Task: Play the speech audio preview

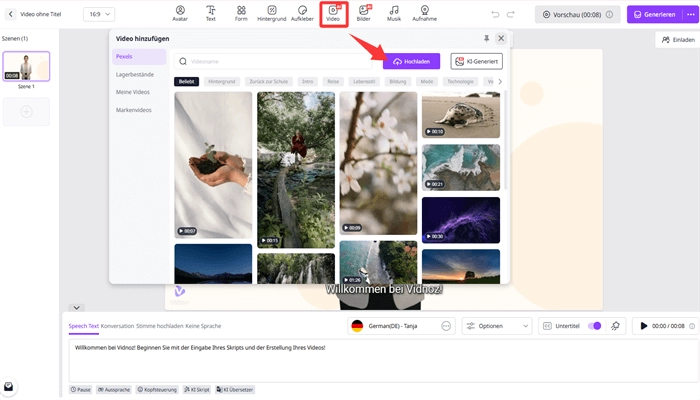Action: coord(644,326)
